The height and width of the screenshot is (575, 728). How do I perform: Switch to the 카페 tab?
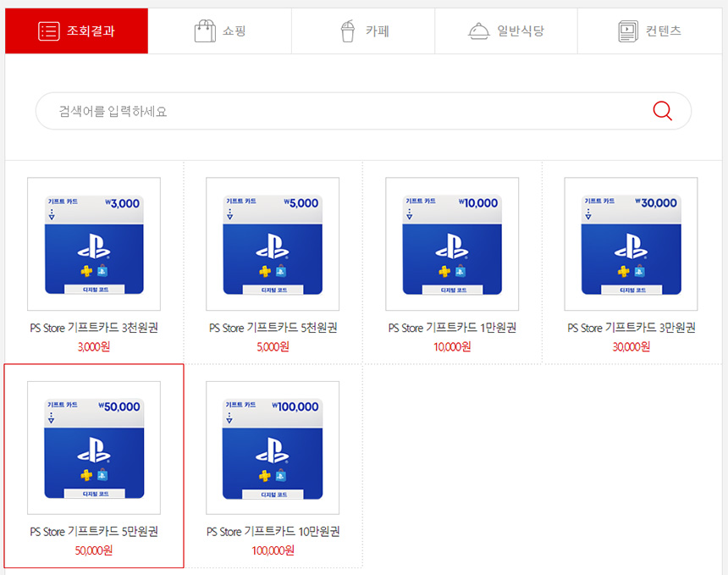point(363,30)
